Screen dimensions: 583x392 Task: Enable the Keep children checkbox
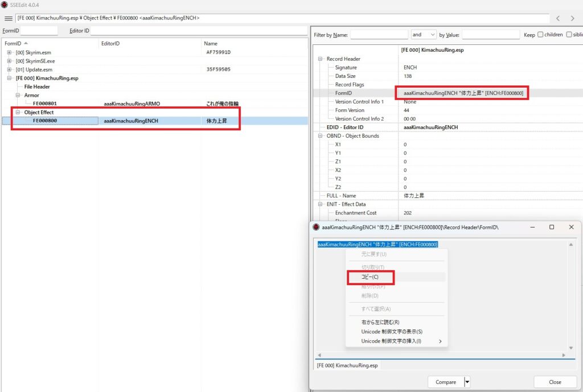540,35
